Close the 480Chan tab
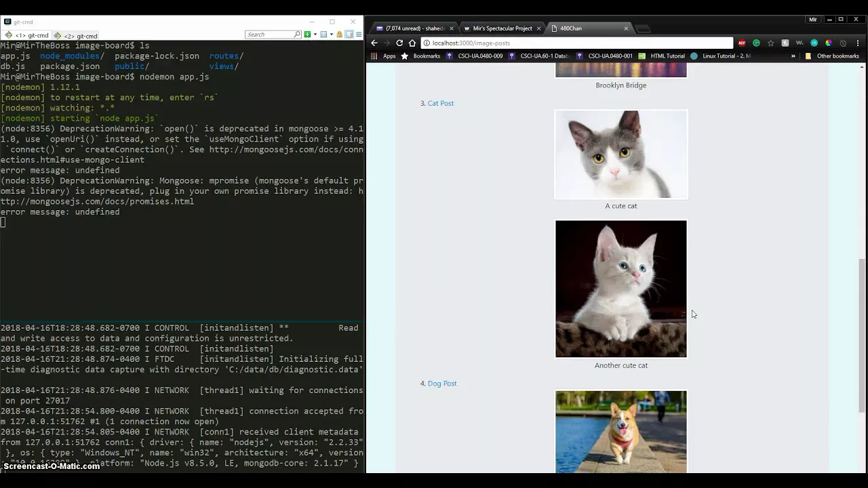 626,28
